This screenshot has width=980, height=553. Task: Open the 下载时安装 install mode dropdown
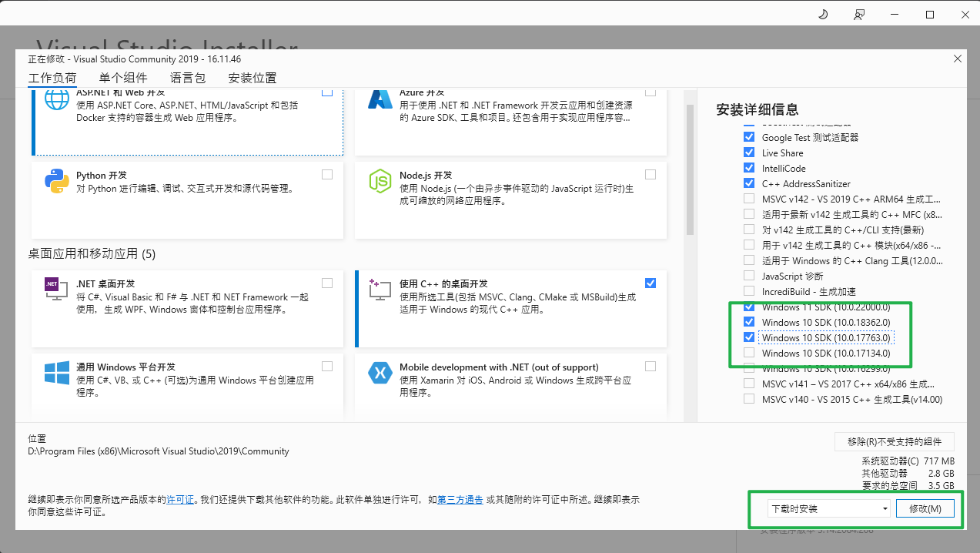coord(829,509)
